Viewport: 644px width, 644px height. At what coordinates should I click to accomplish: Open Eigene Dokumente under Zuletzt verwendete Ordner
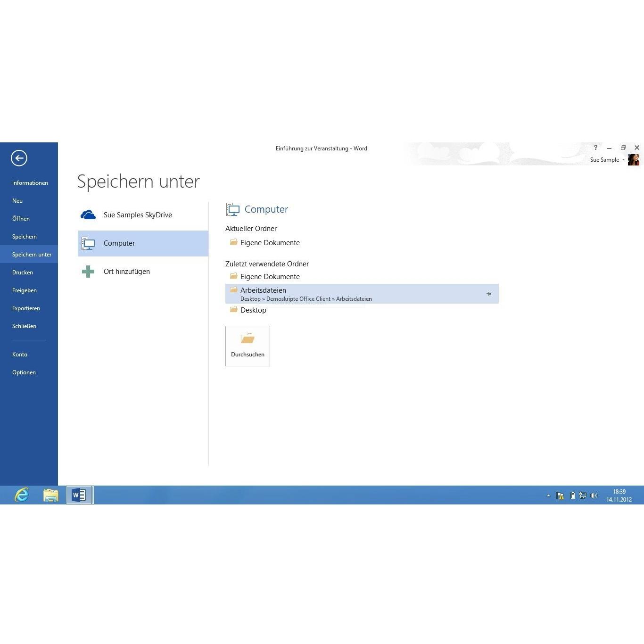[362, 277]
